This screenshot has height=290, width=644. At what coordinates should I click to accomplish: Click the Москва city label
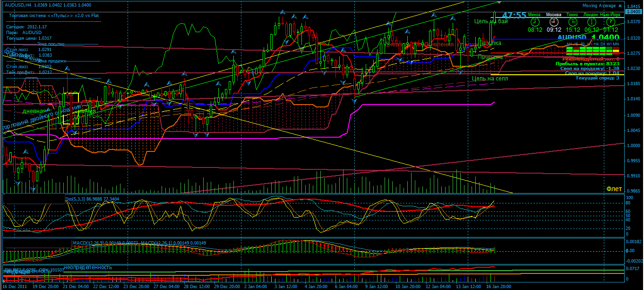554,14
